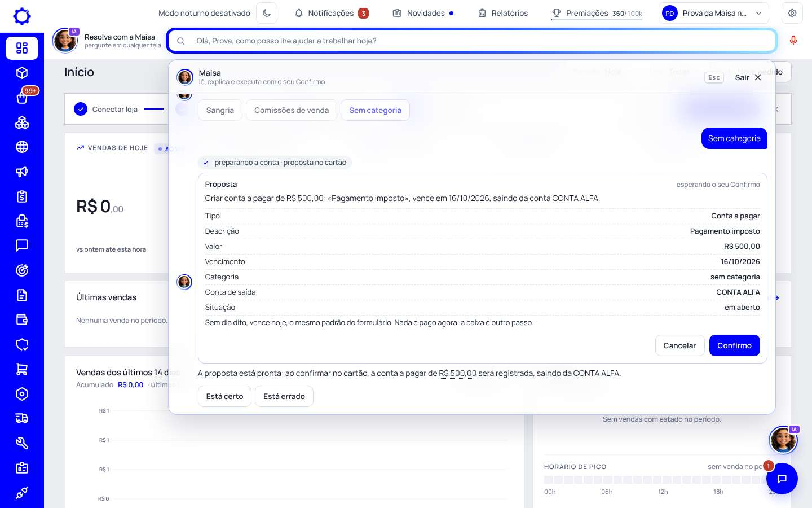The image size is (812, 508).
Task: Open the floating chat button at bottom right
Action: 782,479
